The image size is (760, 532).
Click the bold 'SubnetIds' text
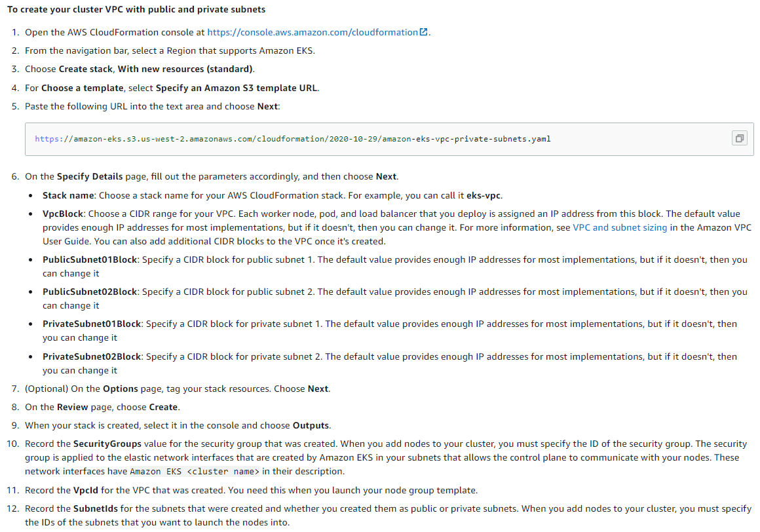pos(94,508)
